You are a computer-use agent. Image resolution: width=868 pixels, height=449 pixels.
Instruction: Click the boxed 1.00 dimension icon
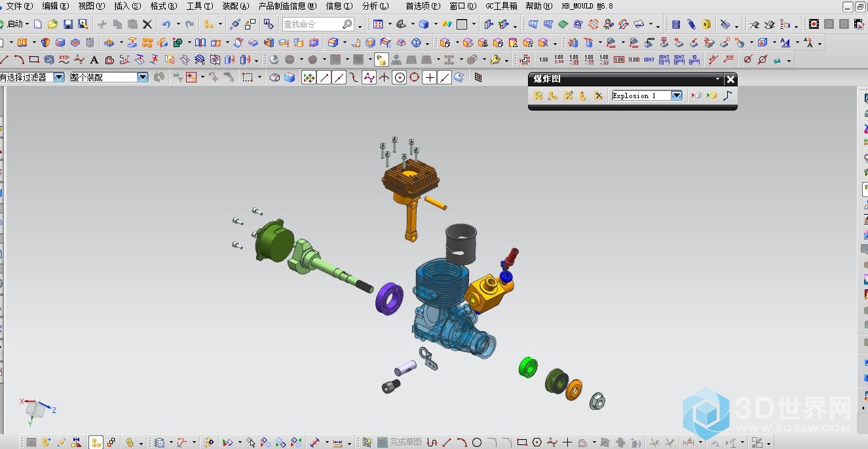click(x=619, y=60)
